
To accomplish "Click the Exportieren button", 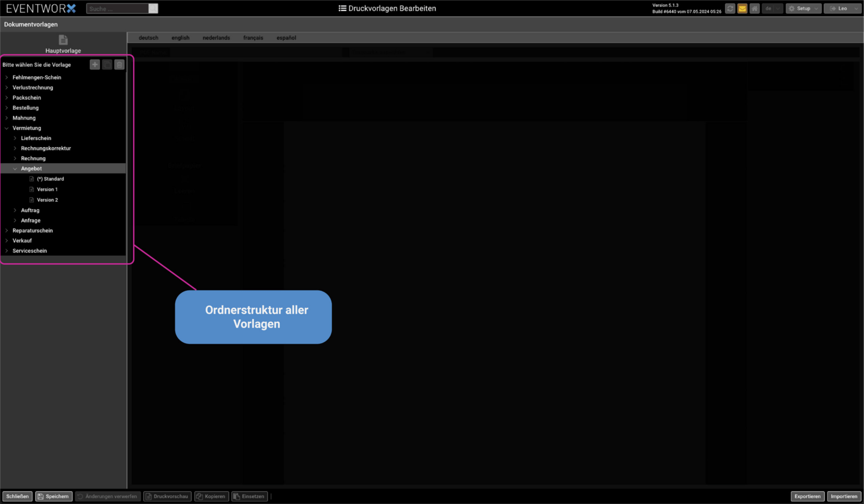I will (807, 496).
